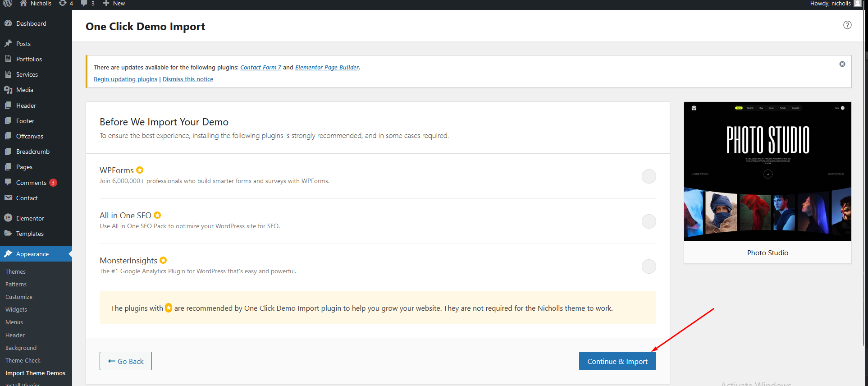Click the Templates folder icon
Image resolution: width=868 pixels, height=386 pixels.
8,233
